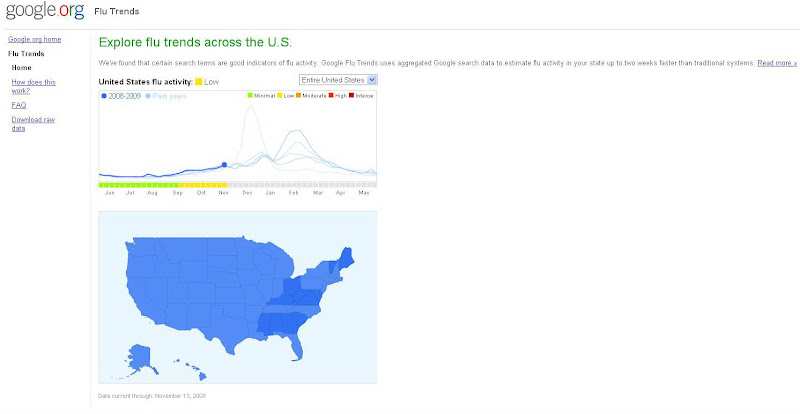Click the light blue Past years legend dot
This screenshot has height=414, width=800.
[149, 95]
